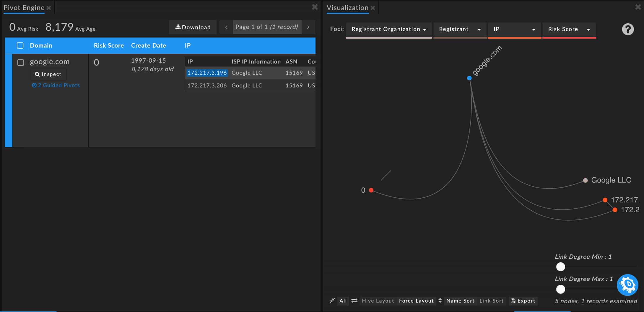The height and width of the screenshot is (312, 644).
Task: Switch to Force Layout
Action: pos(416,301)
